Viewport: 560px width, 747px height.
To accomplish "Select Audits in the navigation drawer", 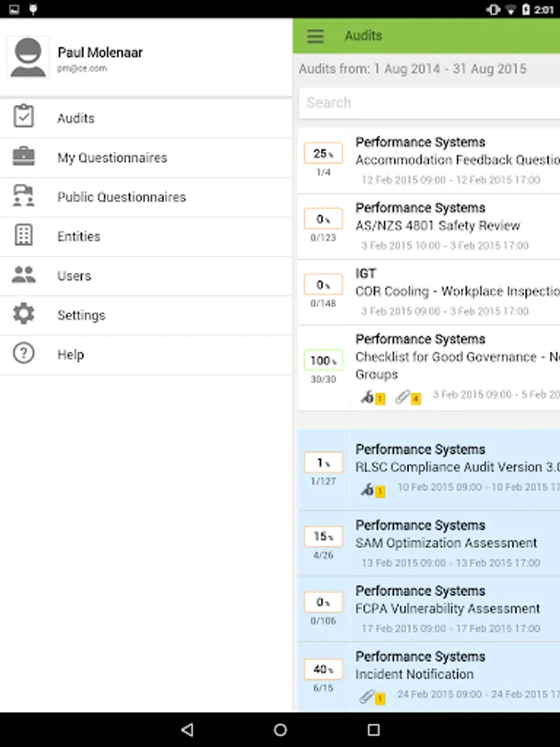I will pyautogui.click(x=75, y=119).
